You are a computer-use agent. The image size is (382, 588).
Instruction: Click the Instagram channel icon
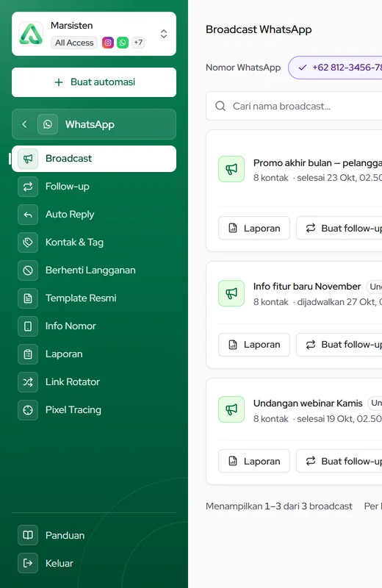tap(108, 43)
